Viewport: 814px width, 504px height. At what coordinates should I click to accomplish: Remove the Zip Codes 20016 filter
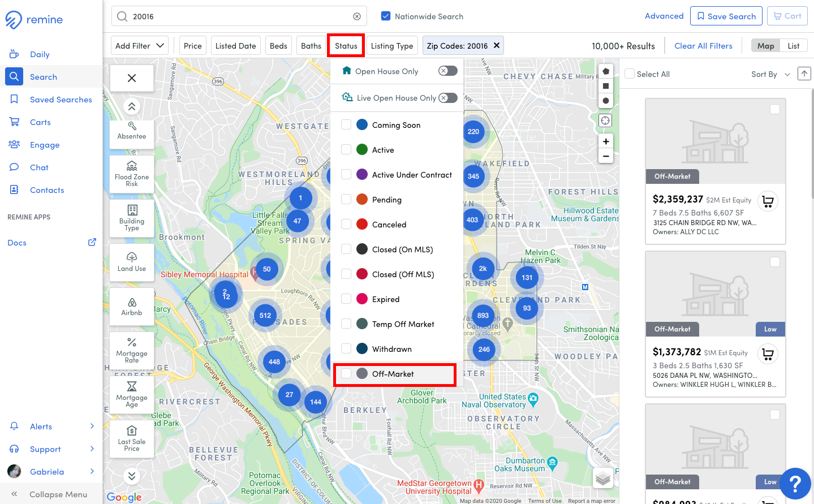coord(497,45)
